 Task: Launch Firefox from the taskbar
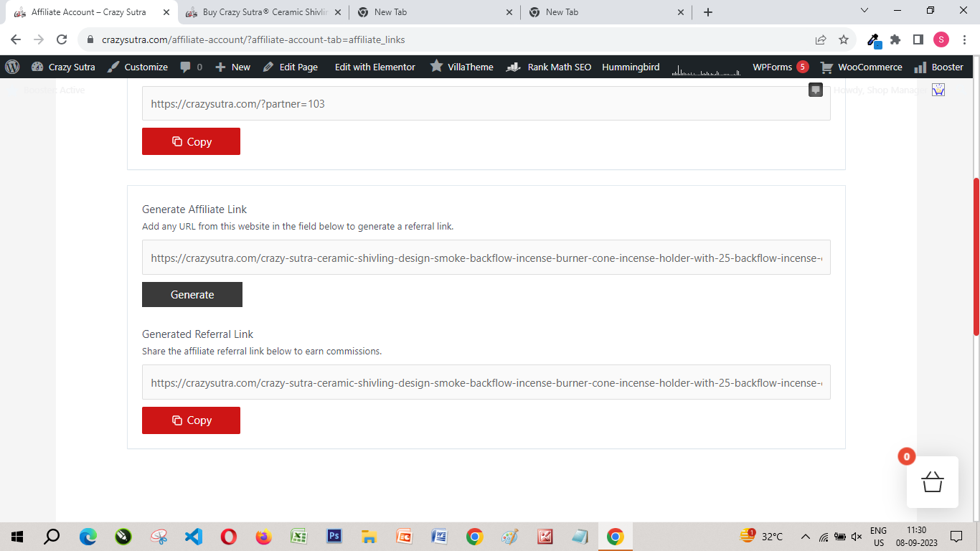[x=264, y=537]
